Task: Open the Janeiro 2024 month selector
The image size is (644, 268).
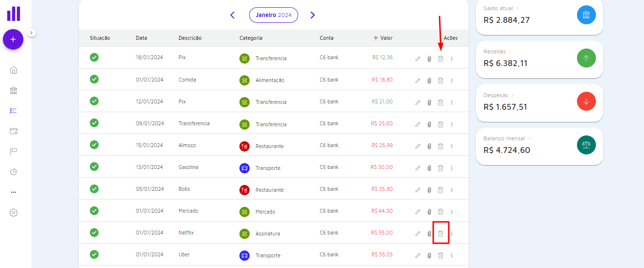Action: point(273,15)
